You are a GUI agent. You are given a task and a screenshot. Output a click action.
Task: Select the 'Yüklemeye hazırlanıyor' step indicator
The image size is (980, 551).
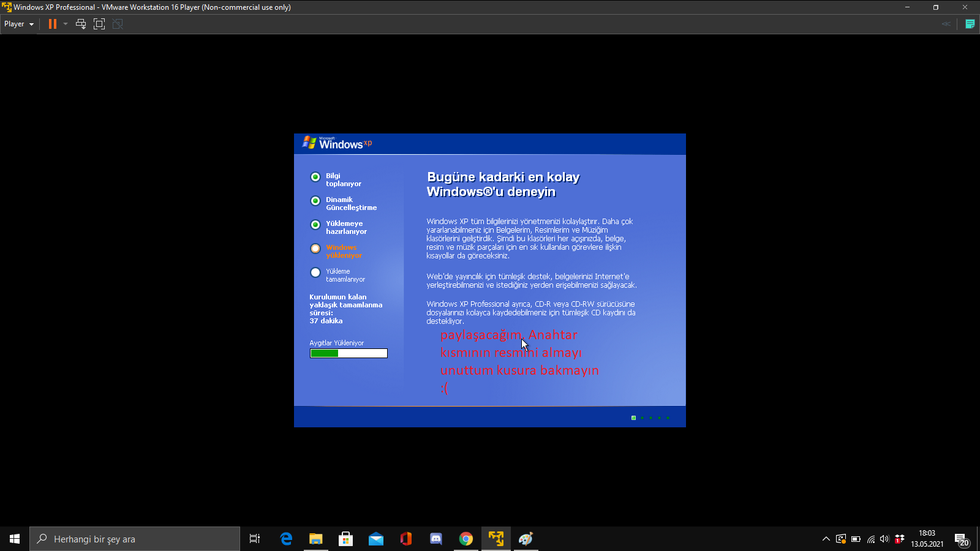click(315, 225)
